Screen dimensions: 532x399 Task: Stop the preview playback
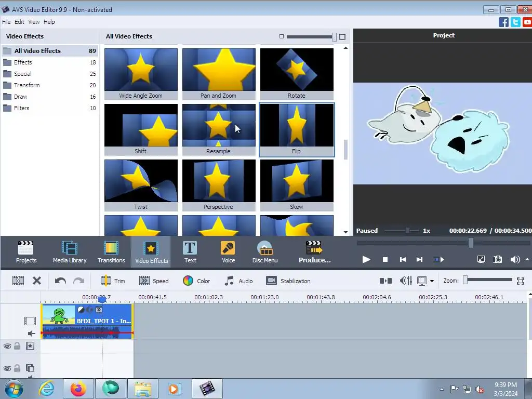[385, 260]
